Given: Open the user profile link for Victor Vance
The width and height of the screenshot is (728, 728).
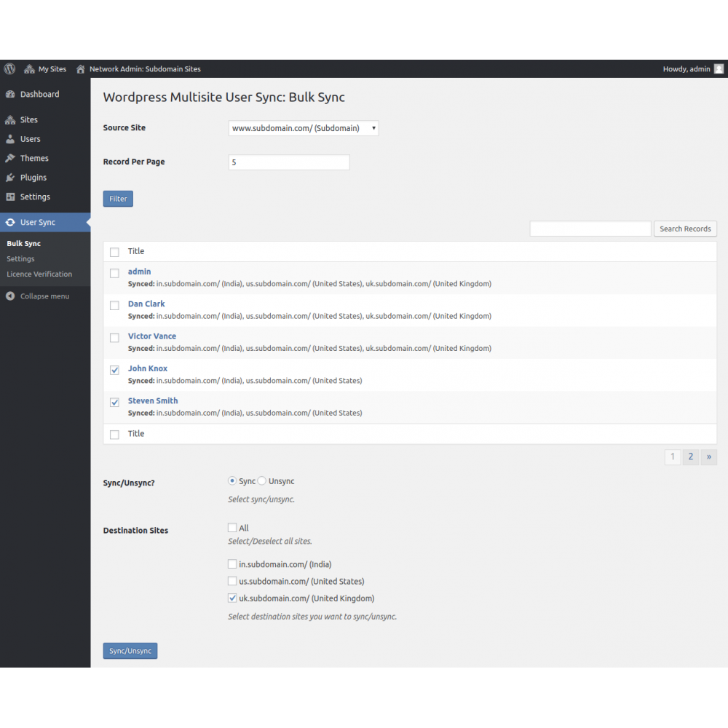Looking at the screenshot, I should pyautogui.click(x=151, y=336).
